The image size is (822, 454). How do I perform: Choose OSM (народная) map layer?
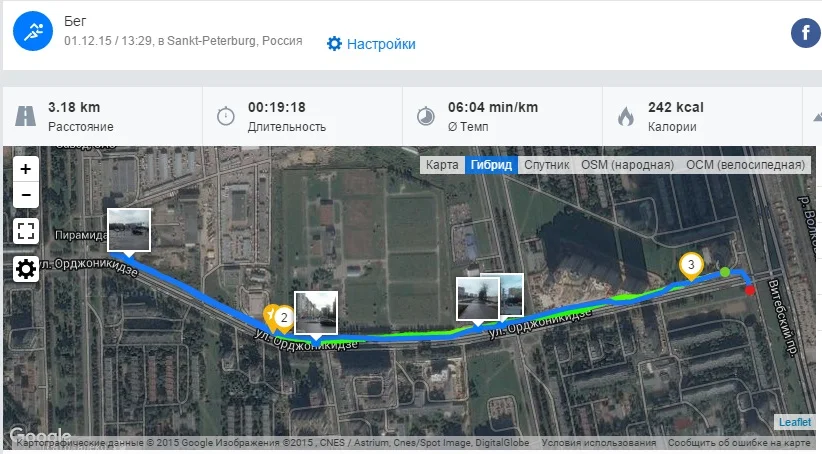[x=628, y=165]
